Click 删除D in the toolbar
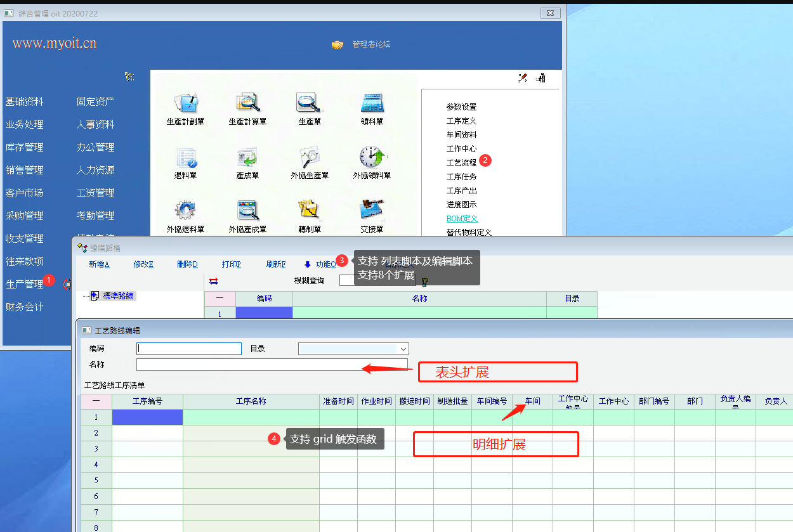The width and height of the screenshot is (793, 532). 187,264
